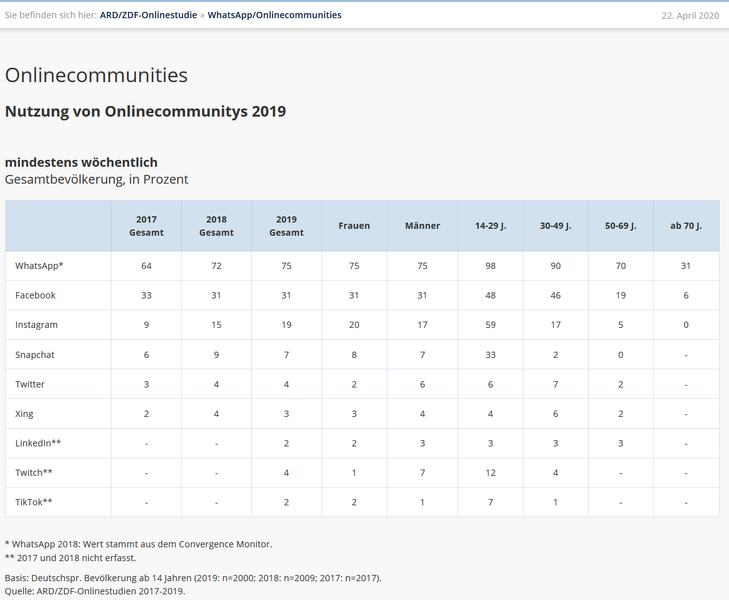Screen dimensions: 729x600
Task: Click WhatsApp 30-49 J. value 90
Action: (x=556, y=266)
